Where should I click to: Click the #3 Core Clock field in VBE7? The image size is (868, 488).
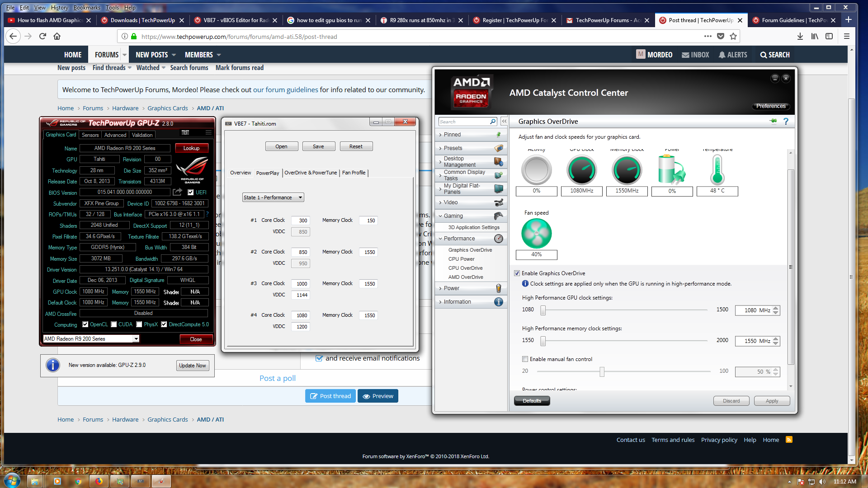pyautogui.click(x=301, y=284)
